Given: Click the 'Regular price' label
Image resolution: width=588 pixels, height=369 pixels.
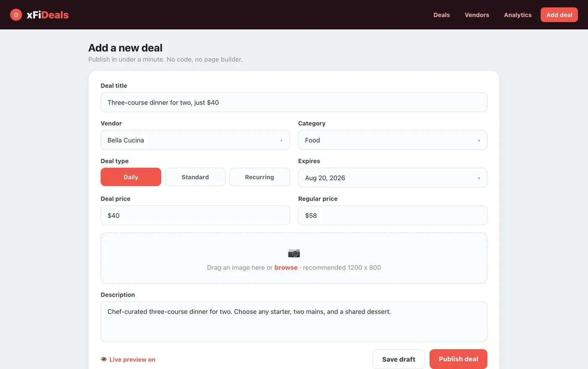Looking at the screenshot, I should pyautogui.click(x=318, y=198).
